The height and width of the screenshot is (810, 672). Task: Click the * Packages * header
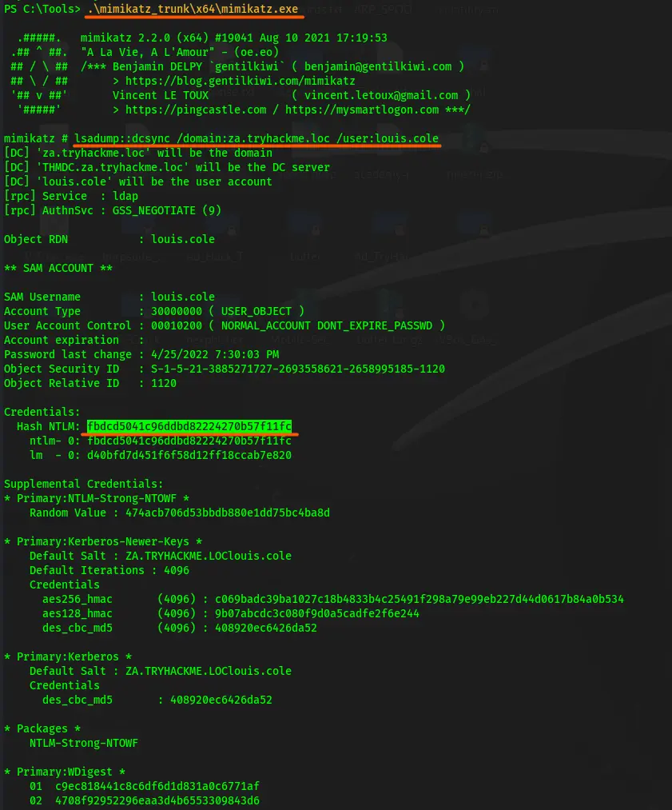[x=42, y=729]
